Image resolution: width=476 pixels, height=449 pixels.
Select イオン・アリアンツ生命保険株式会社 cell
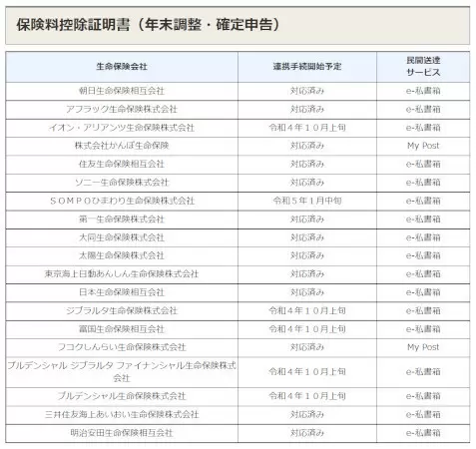click(122, 128)
